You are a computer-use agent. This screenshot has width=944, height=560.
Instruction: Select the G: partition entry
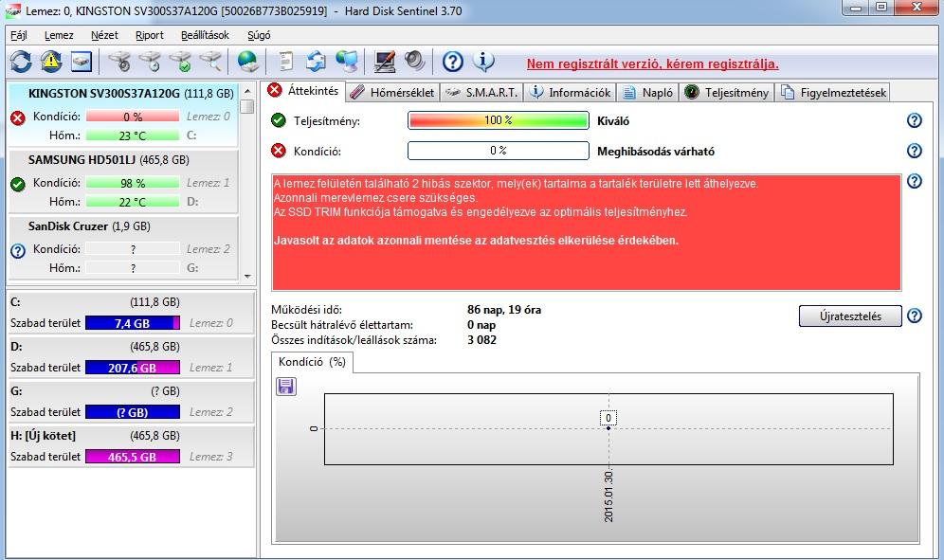click(x=131, y=402)
